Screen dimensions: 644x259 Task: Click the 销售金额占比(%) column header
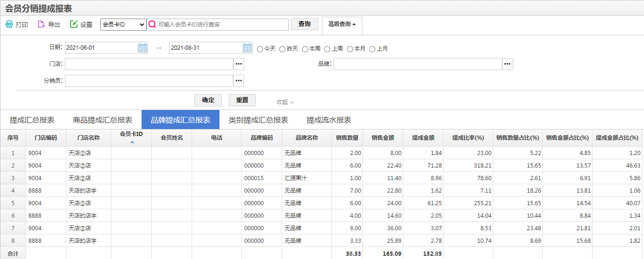[567, 138]
